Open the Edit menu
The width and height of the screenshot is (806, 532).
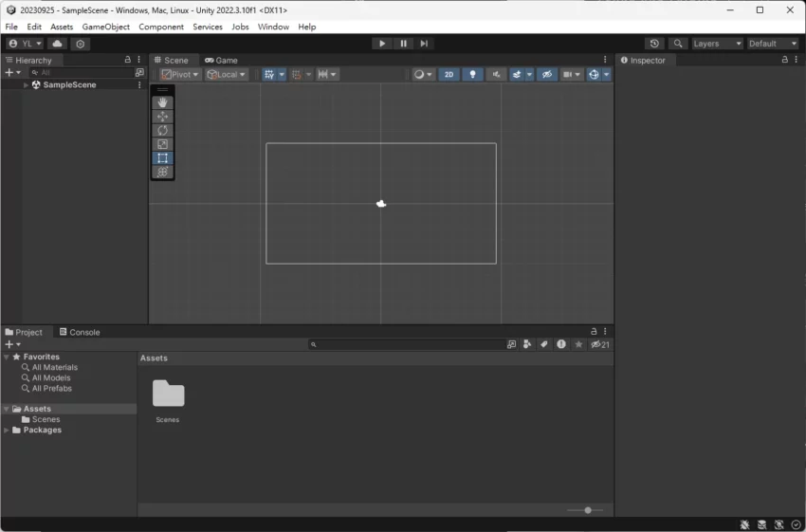[x=34, y=27]
